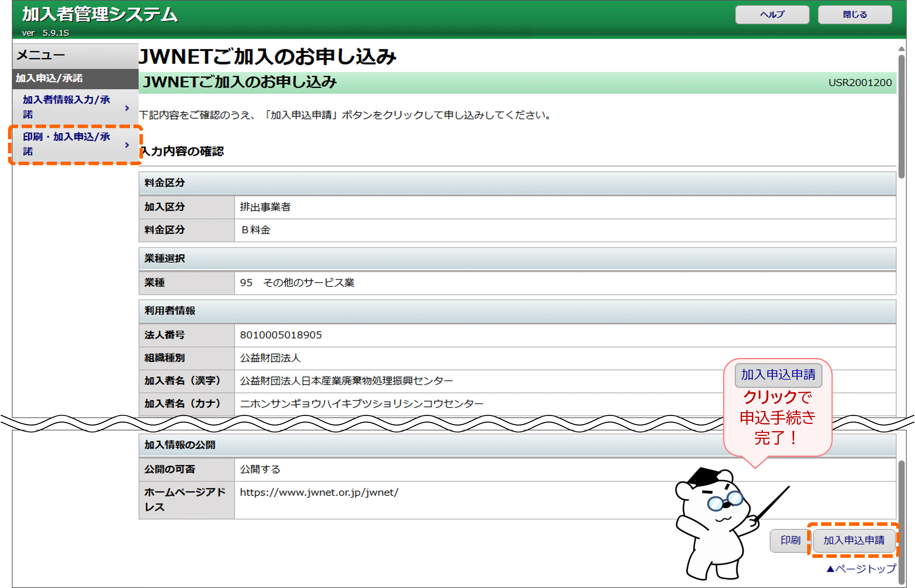Click the 印刷 button
Viewport: 915px width, 588px height.
[790, 540]
